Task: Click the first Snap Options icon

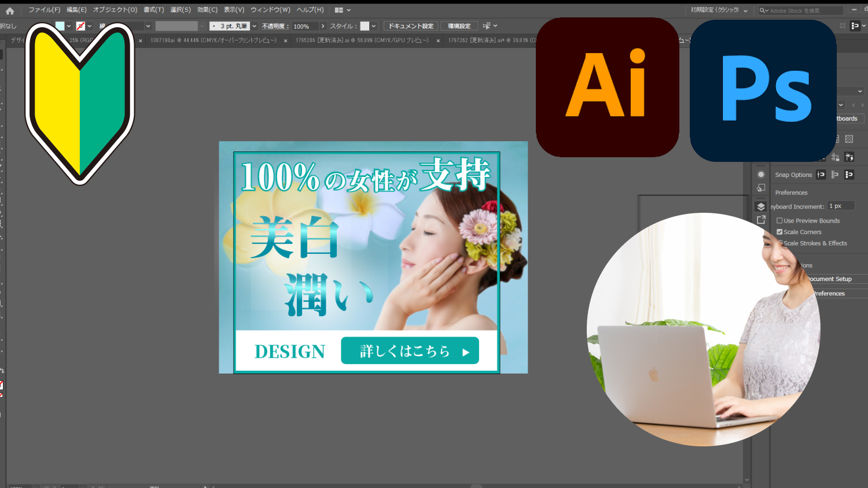Action: tap(821, 175)
